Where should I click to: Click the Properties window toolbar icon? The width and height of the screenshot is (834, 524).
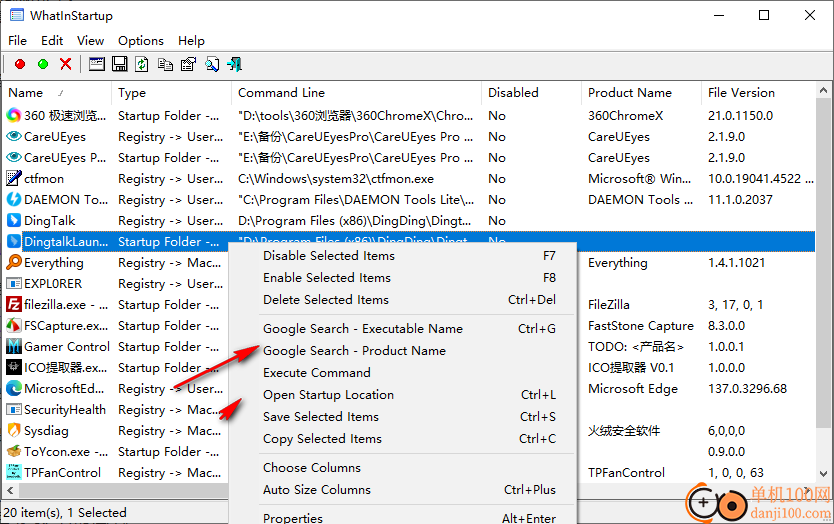[x=96, y=64]
